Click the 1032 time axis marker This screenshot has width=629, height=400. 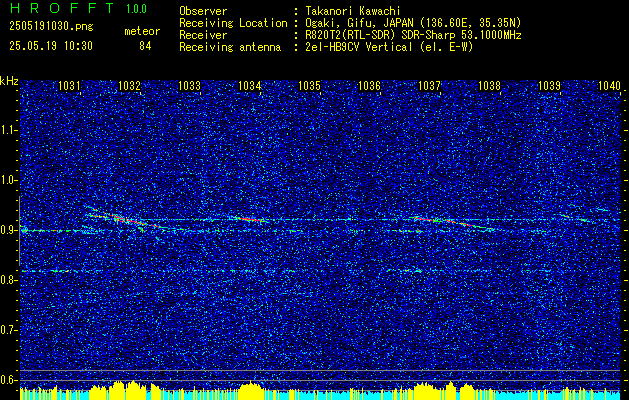point(130,85)
